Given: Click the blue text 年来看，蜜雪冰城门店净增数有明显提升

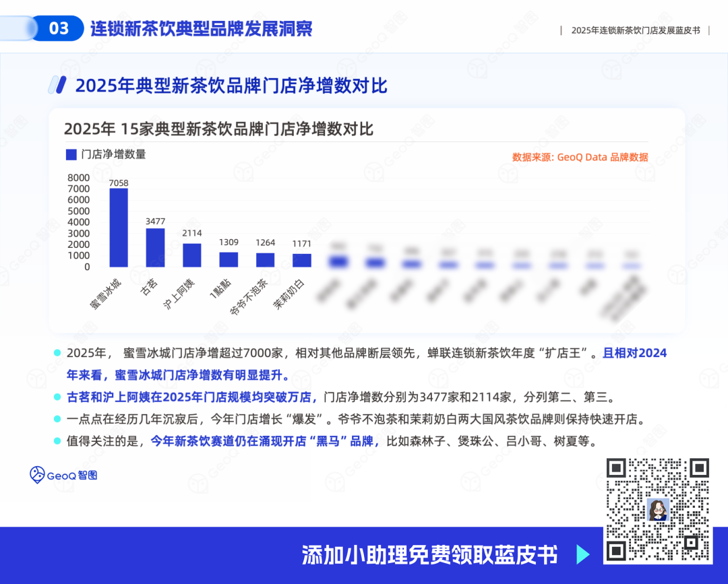Looking at the screenshot, I should pyautogui.click(x=178, y=375).
